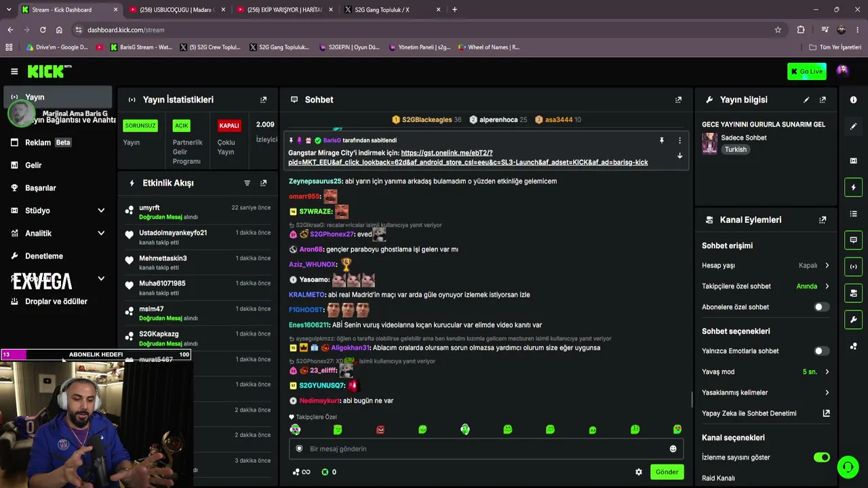The image size is (868, 488).
Task: Open Denetleme in sidebar
Action: pyautogui.click(x=57, y=256)
